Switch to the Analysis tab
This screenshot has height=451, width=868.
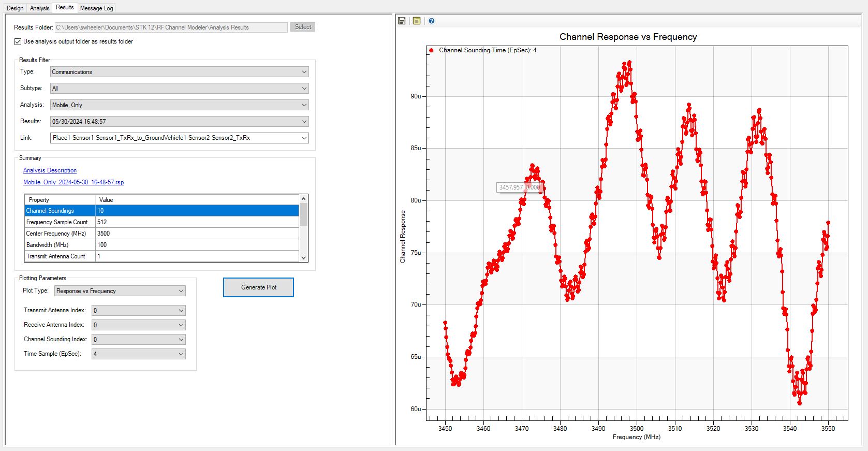(39, 8)
